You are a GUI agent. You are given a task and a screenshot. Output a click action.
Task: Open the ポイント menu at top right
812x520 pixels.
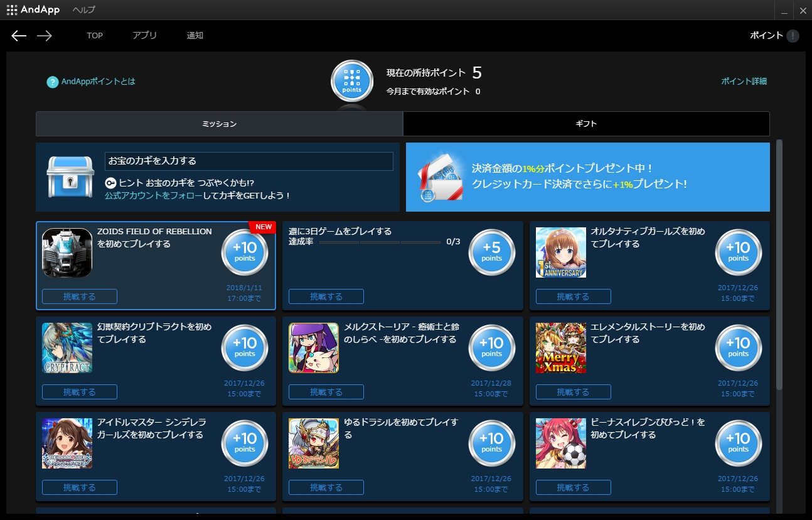tap(766, 36)
